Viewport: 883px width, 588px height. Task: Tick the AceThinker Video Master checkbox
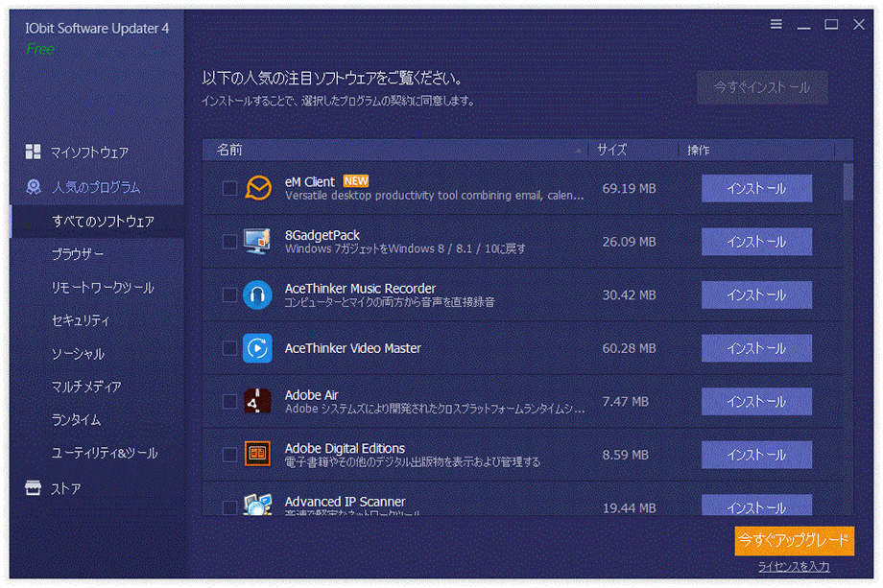[229, 348]
